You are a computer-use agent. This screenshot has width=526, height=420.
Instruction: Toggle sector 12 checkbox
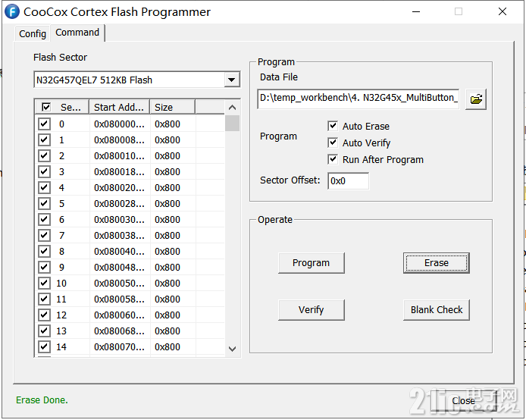pyautogui.click(x=44, y=315)
